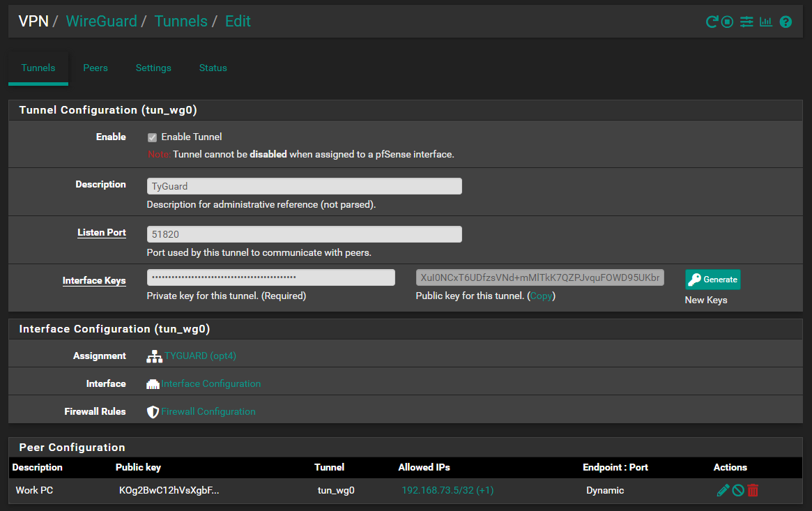The height and width of the screenshot is (511, 812).
Task: Switch to the Peers tab
Action: (95, 68)
